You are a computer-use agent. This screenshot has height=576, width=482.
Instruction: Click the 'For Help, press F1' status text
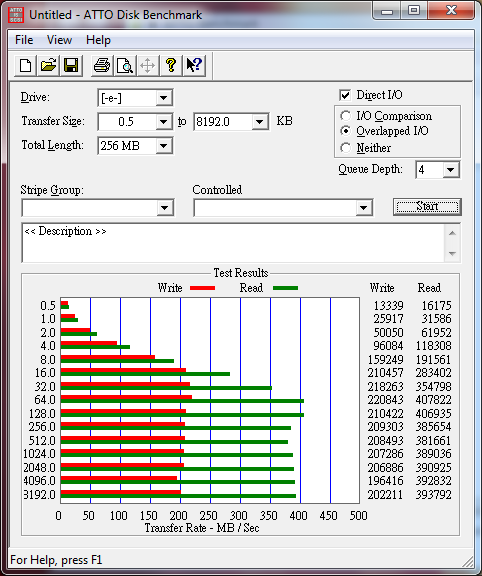click(x=56, y=560)
